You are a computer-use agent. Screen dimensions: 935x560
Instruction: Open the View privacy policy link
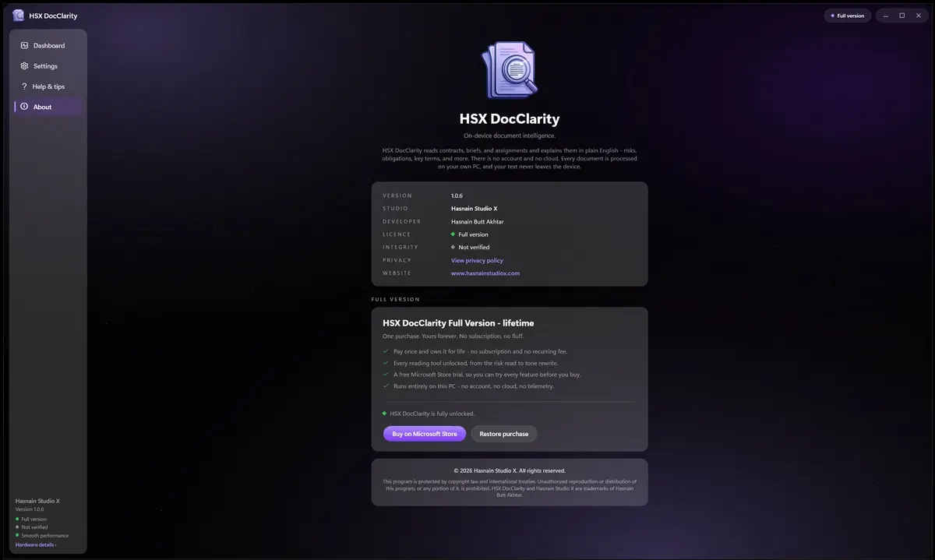coord(477,260)
